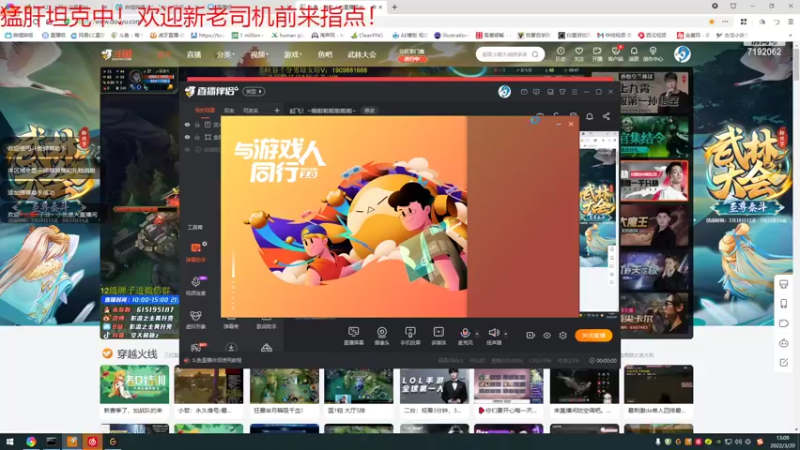Viewport: 800px width, 450px height.
Task: Open the 直播屏幕 screen capture source
Action: [x=353, y=336]
